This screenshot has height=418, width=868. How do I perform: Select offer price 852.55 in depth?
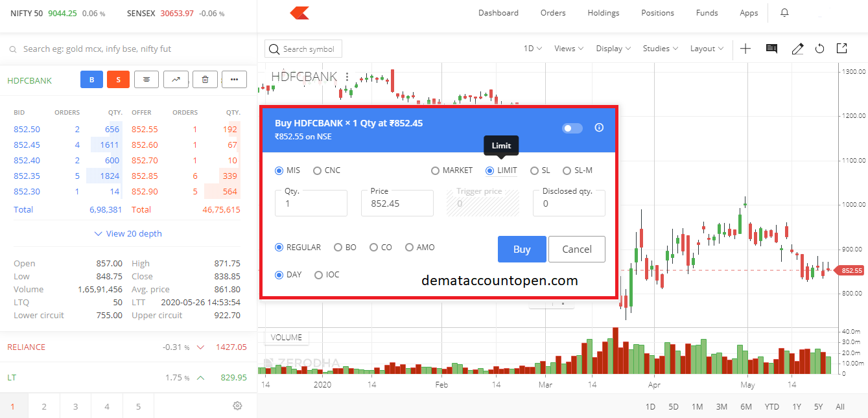145,130
